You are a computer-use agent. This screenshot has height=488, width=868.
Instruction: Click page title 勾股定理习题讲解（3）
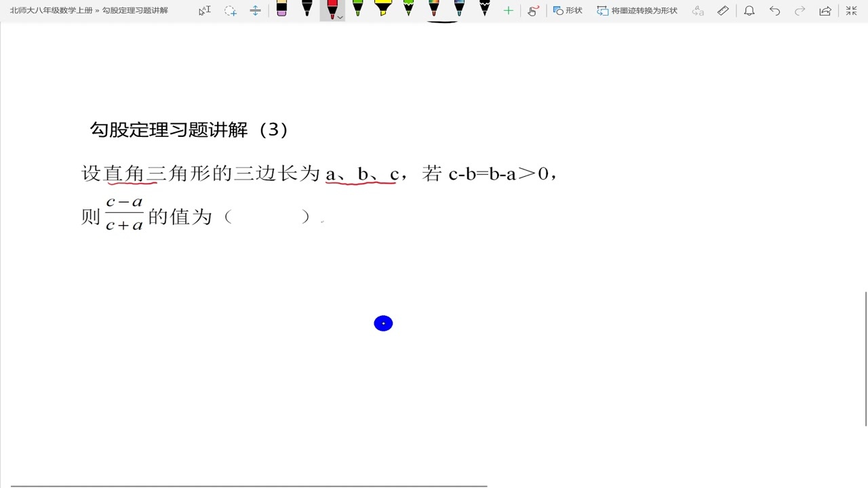[x=189, y=129]
